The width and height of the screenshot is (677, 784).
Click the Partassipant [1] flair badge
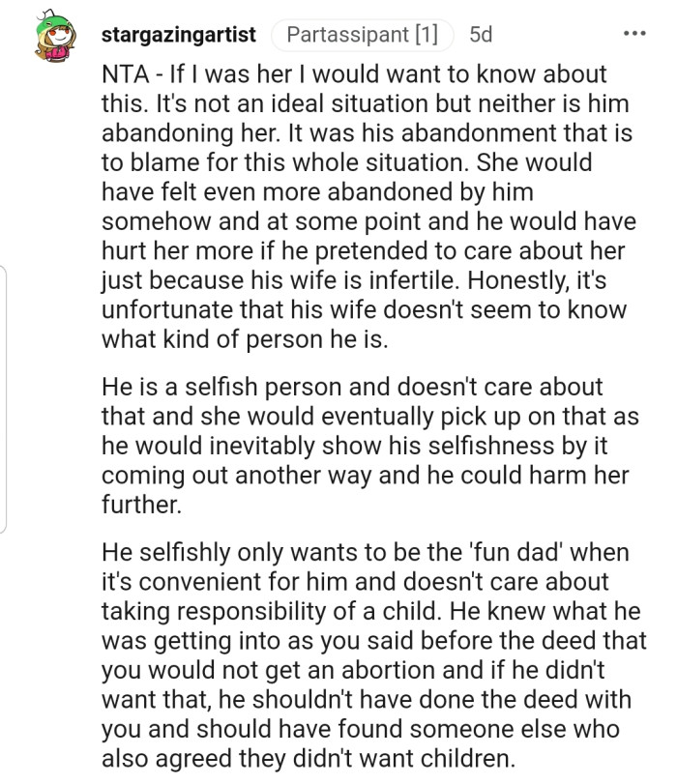[362, 36]
